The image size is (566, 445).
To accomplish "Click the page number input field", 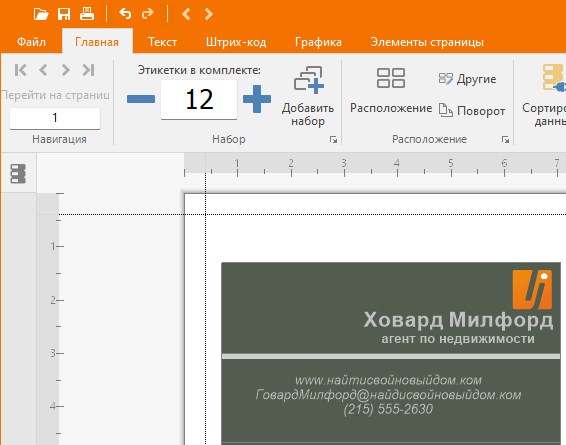I will (x=55, y=118).
